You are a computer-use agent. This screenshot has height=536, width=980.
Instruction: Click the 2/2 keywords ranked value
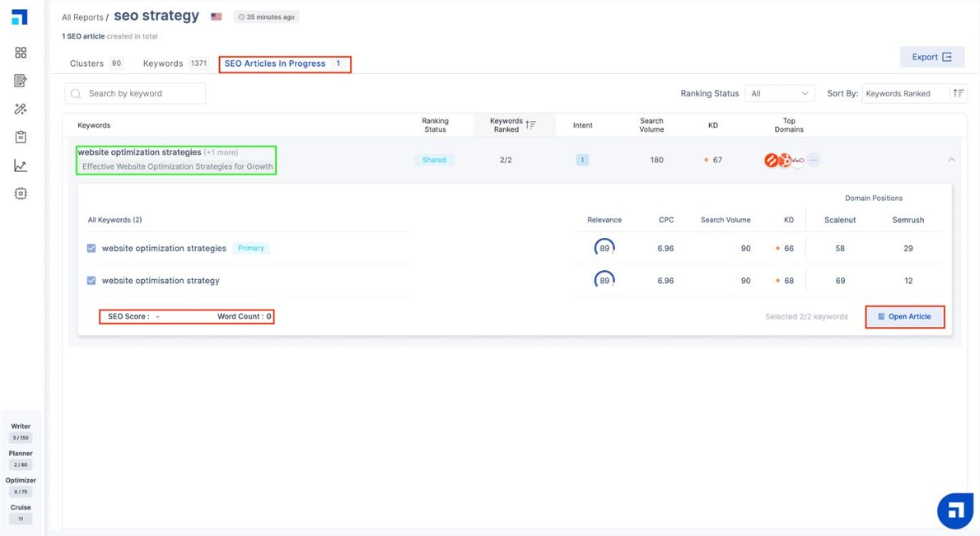(x=506, y=160)
